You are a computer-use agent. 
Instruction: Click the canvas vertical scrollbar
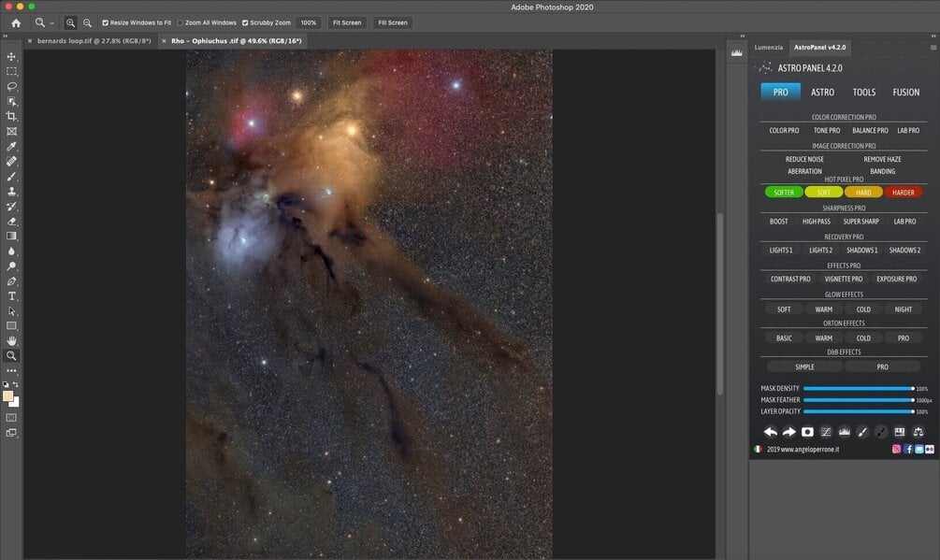pos(720,304)
